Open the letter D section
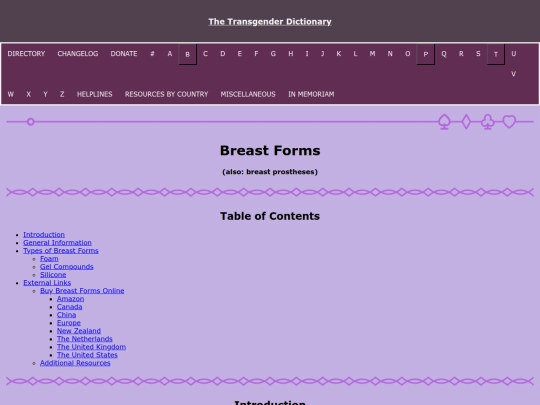The image size is (540, 405). [x=223, y=54]
